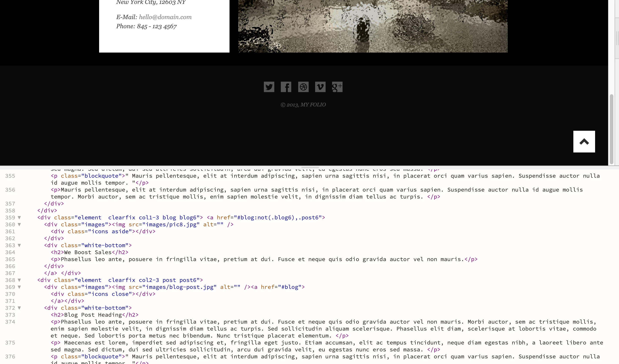Screen dimensions: 619x364
Task: Click line number 373 in the gutter
Action: coord(10,315)
